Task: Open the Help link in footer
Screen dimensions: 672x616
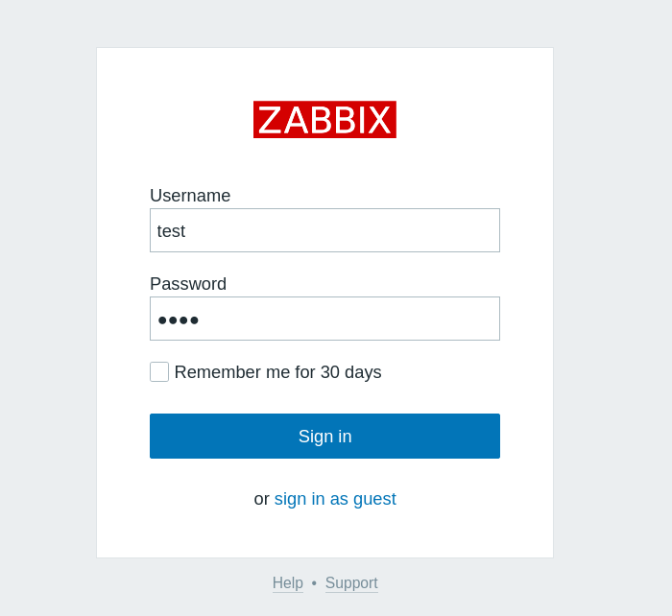Action: pyautogui.click(x=287, y=583)
